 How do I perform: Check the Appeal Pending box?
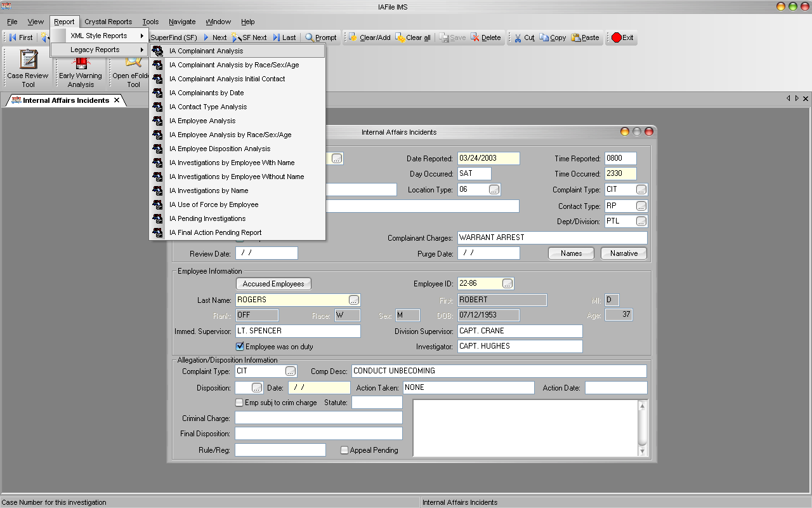(344, 450)
